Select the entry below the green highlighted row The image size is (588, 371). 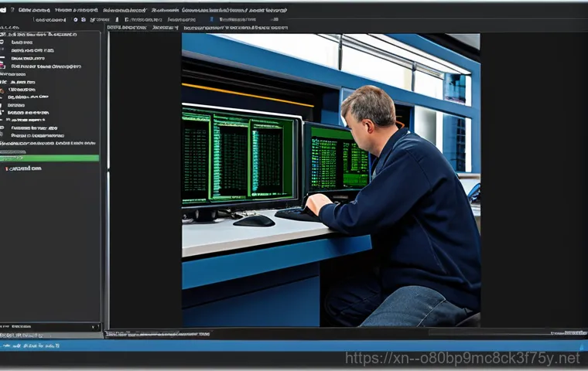click(25, 168)
